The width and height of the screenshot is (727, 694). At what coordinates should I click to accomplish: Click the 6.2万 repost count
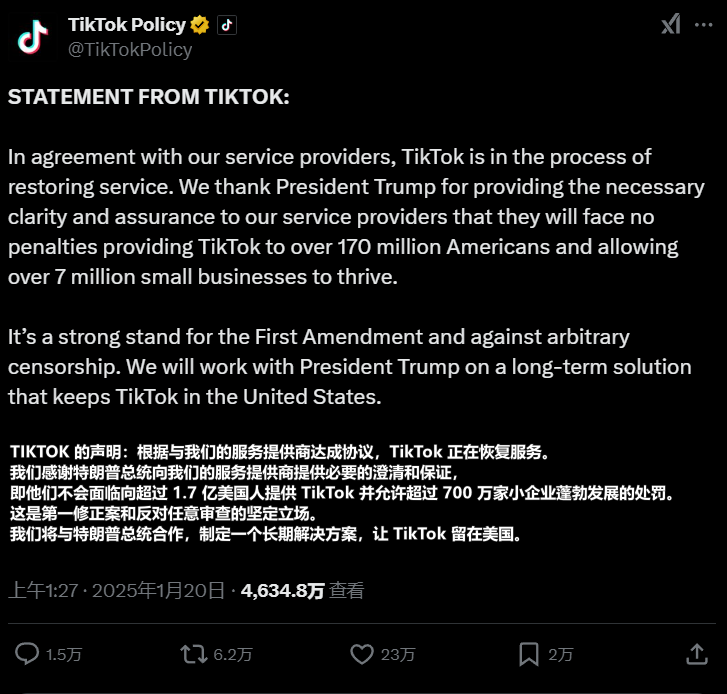tap(233, 655)
